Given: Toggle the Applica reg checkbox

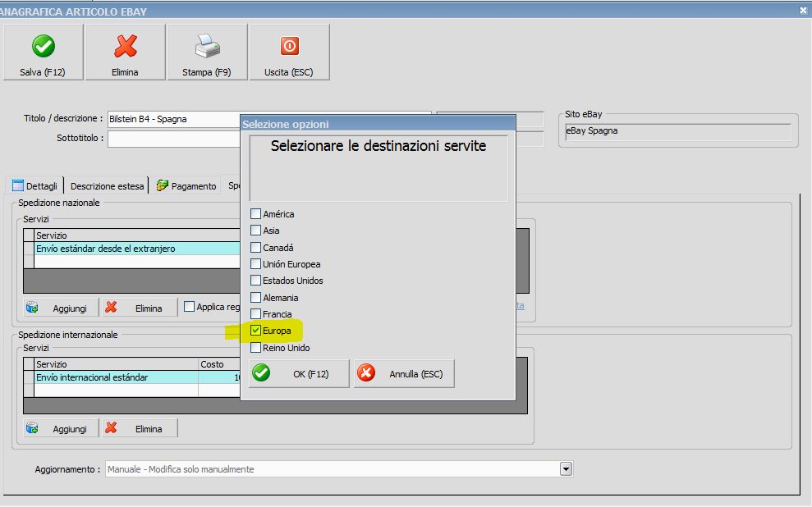Looking at the screenshot, I should 190,307.
